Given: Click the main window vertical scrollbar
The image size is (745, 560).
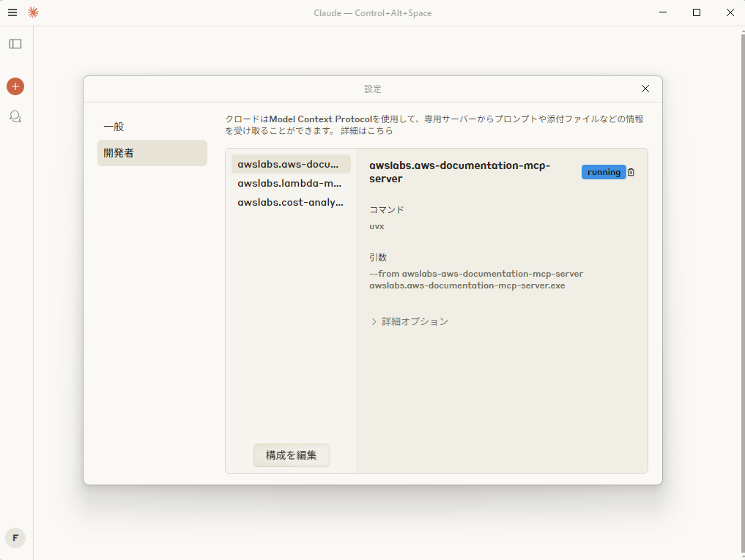Looking at the screenshot, I should (743, 294).
